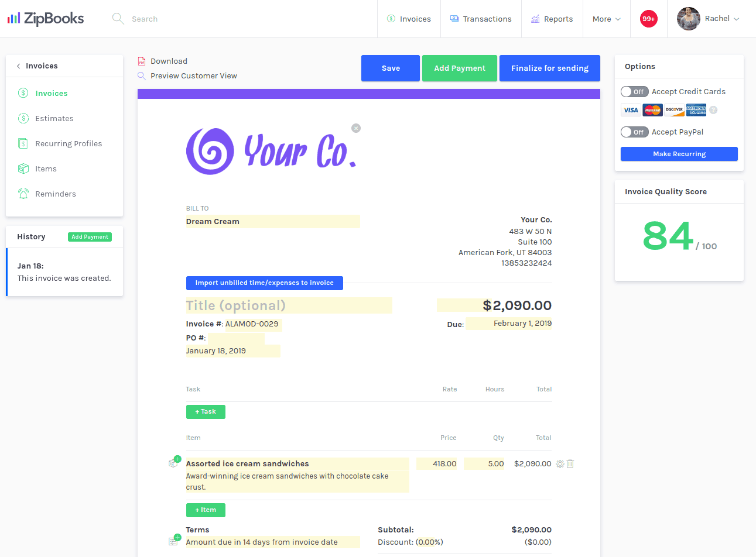Select the Estimates icon in the sidebar

pos(23,118)
